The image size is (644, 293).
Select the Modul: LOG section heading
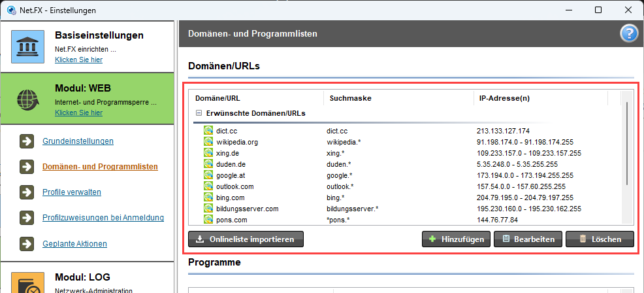(x=82, y=277)
